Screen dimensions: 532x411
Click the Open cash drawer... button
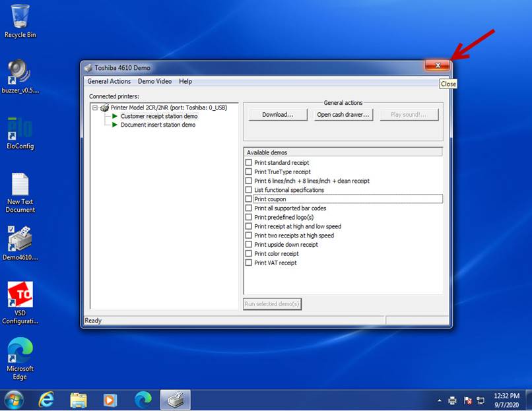(343, 114)
